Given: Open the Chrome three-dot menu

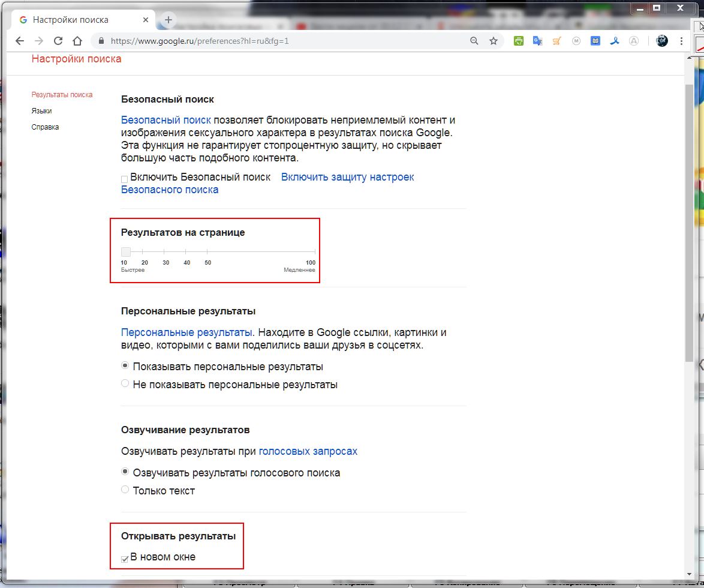Looking at the screenshot, I should [681, 41].
